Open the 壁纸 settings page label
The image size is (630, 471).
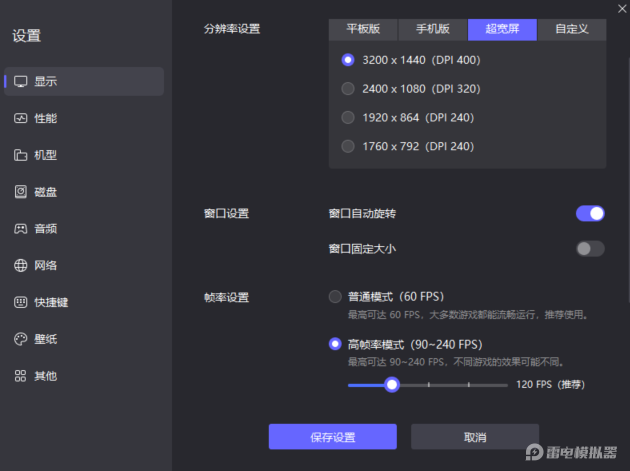tap(46, 339)
